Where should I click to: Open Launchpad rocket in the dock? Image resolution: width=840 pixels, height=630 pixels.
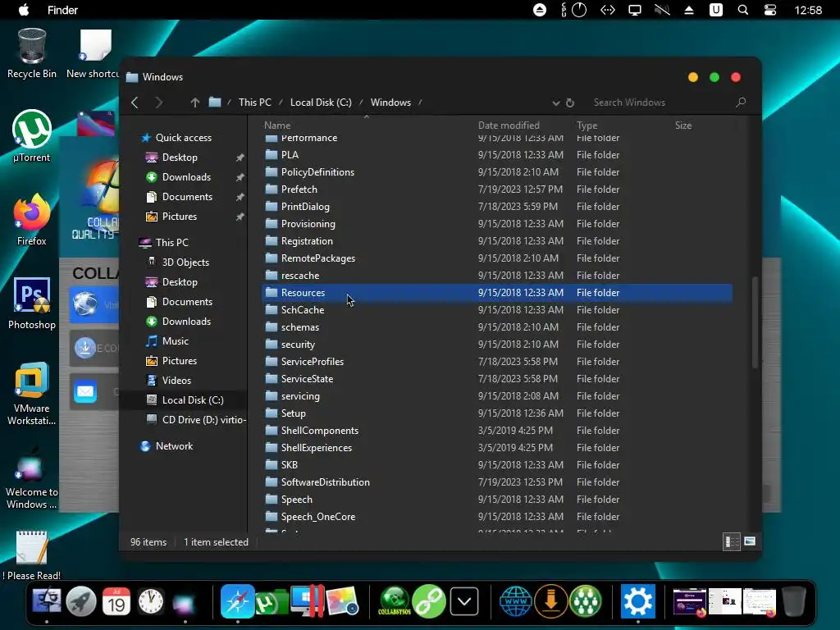[x=81, y=601]
